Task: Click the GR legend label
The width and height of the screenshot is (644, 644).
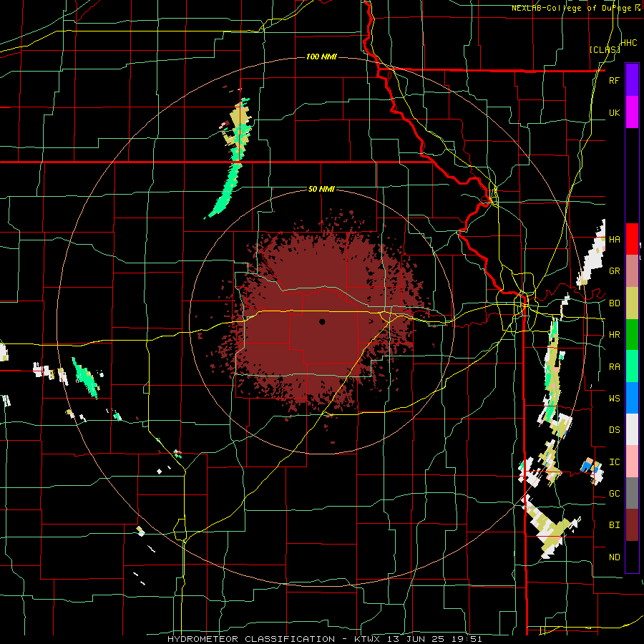Action: pos(614,271)
